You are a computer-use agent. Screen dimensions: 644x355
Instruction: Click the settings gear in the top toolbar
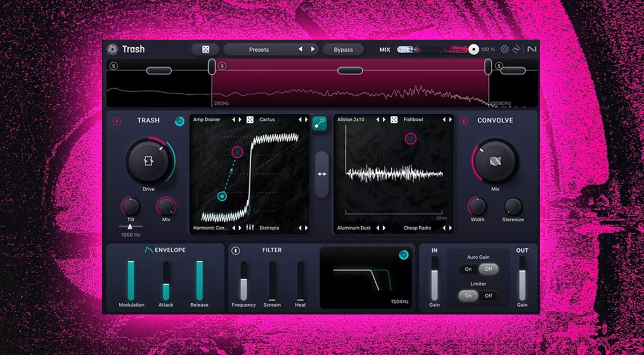[x=504, y=49]
